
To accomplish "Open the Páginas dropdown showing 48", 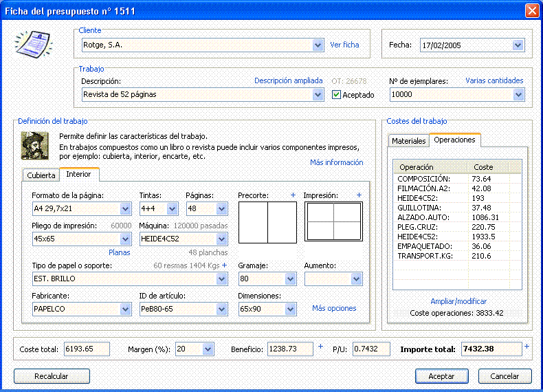I will tap(221, 209).
